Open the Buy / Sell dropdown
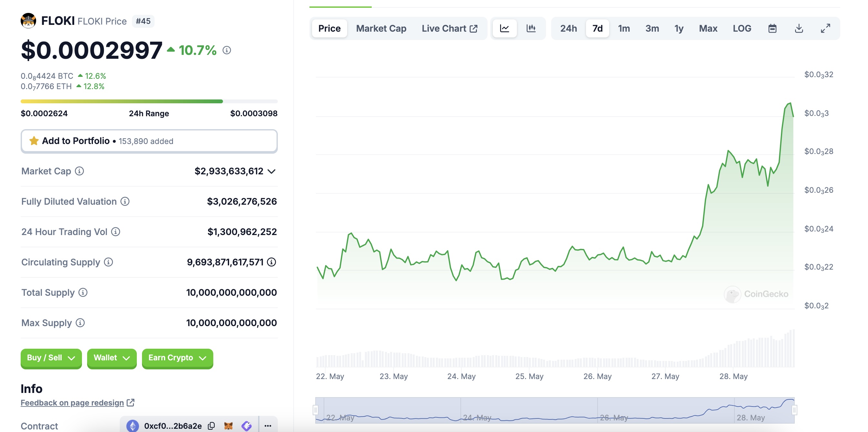868x432 pixels. tap(51, 358)
